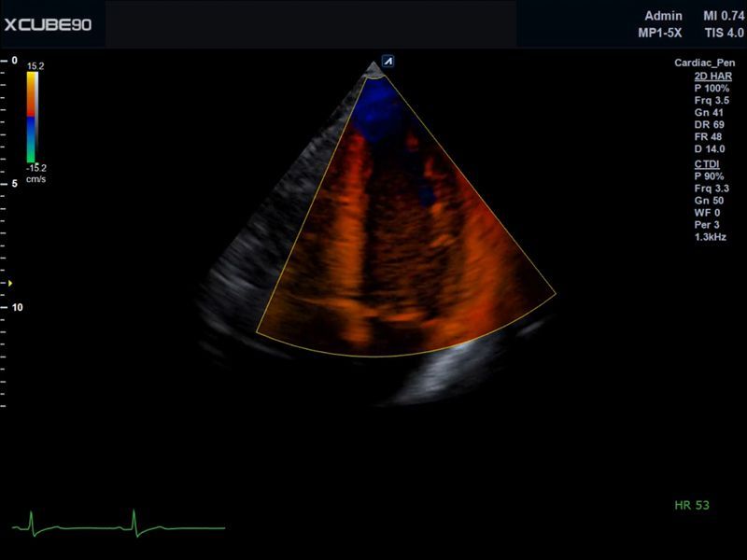Click the tissue Doppler color velocity bar
747x560 pixels.
coord(33,118)
